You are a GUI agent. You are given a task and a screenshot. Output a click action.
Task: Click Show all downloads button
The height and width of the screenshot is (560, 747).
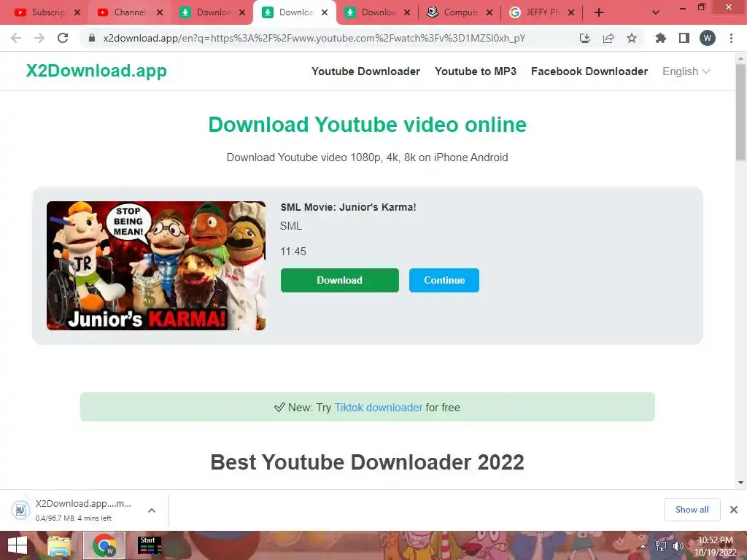(692, 510)
